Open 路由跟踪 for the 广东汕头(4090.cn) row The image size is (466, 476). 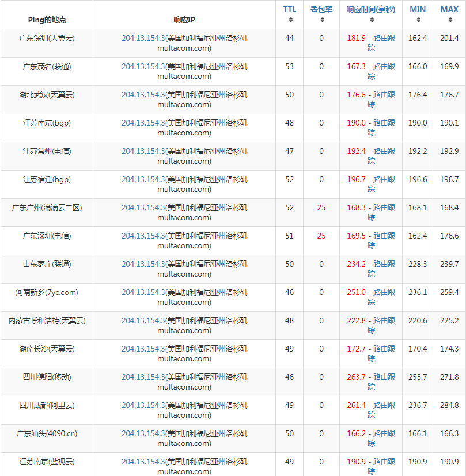tap(384, 433)
